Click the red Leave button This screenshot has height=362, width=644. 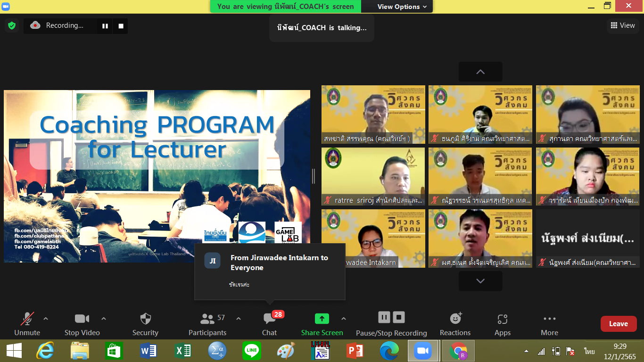click(x=618, y=324)
